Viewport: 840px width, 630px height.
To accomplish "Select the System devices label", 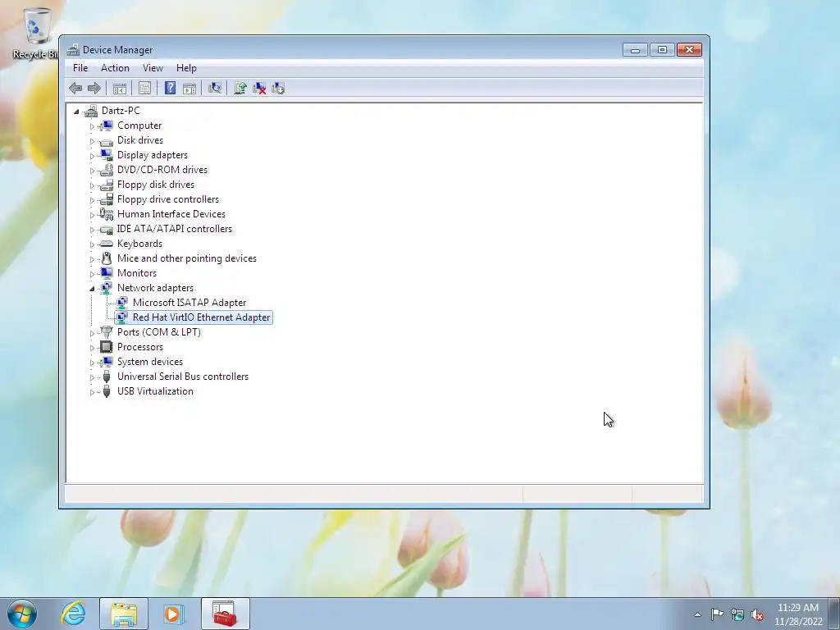I will 150,362.
